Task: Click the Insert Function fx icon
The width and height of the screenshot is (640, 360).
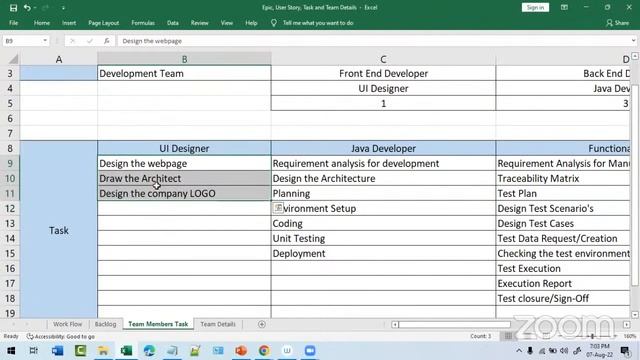Action: [107, 41]
